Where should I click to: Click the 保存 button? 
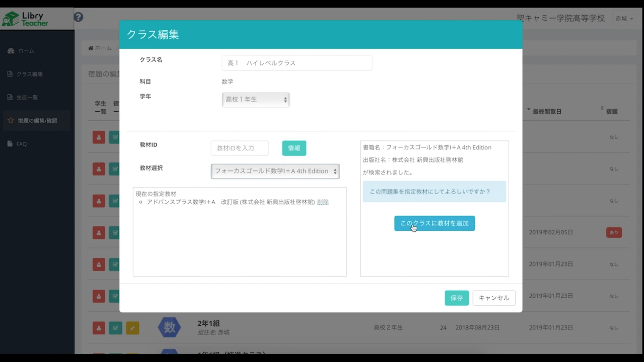[456, 298]
